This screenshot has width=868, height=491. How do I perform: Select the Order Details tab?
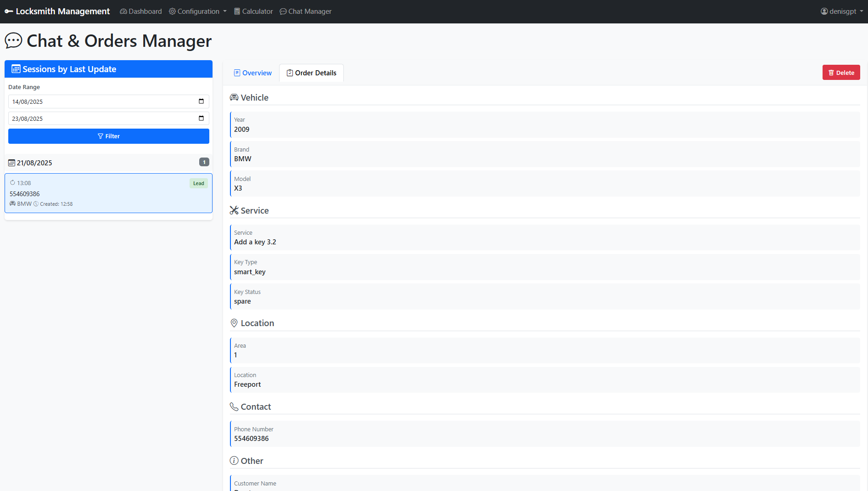[311, 73]
